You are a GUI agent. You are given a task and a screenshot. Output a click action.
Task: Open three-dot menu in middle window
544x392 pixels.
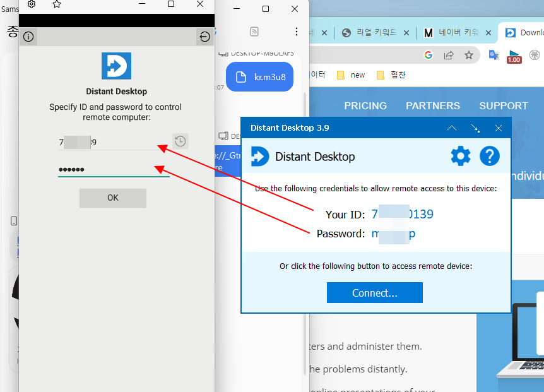pyautogui.click(x=296, y=32)
